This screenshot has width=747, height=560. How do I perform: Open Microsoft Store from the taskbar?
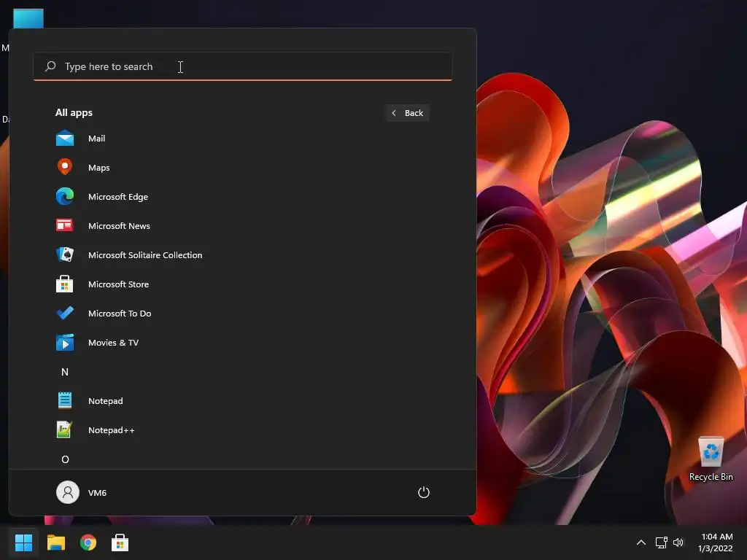tap(120, 542)
